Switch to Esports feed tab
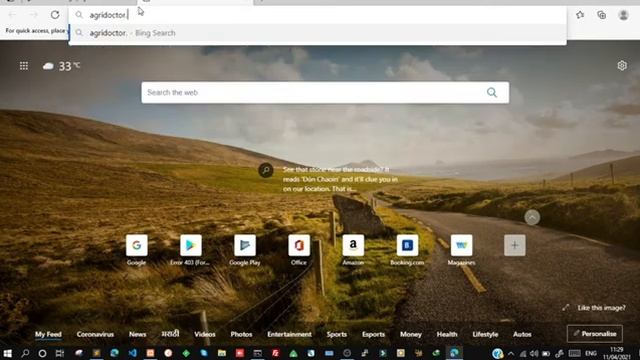The image size is (640, 360). 373,334
